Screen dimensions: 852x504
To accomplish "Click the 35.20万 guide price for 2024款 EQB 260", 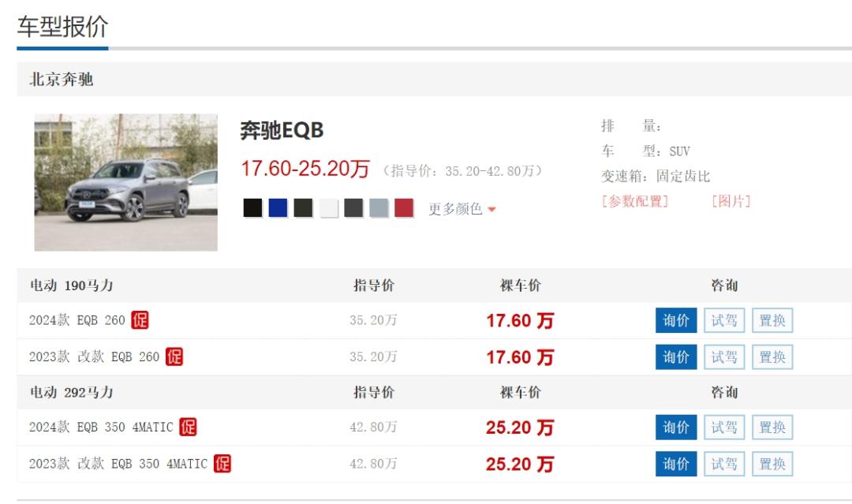I will pyautogui.click(x=373, y=320).
